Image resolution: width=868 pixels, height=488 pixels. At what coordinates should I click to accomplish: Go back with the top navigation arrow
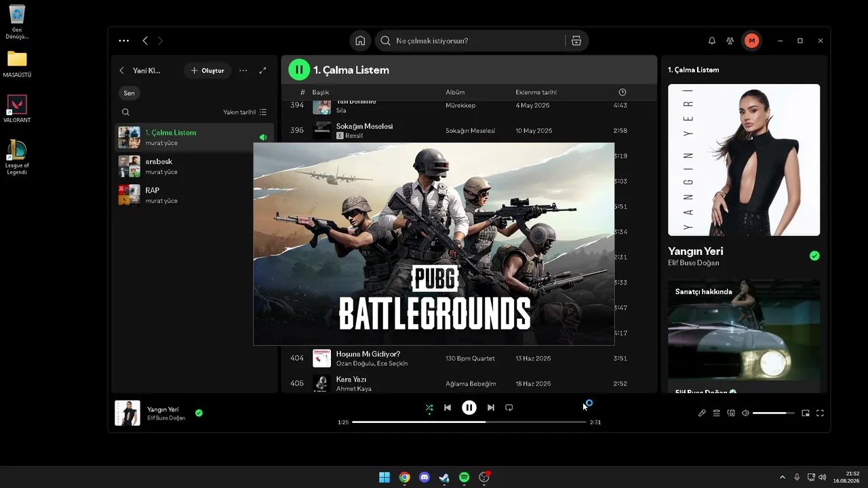pyautogui.click(x=145, y=41)
